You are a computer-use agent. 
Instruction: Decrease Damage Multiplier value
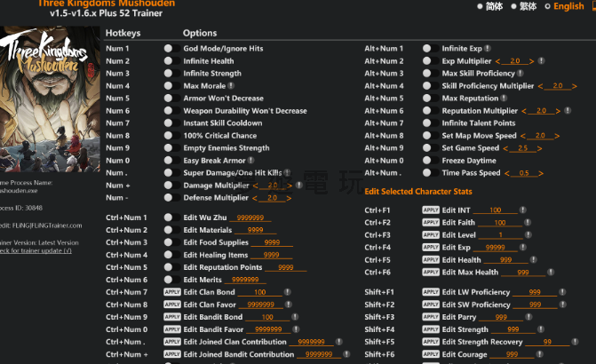[255, 186]
